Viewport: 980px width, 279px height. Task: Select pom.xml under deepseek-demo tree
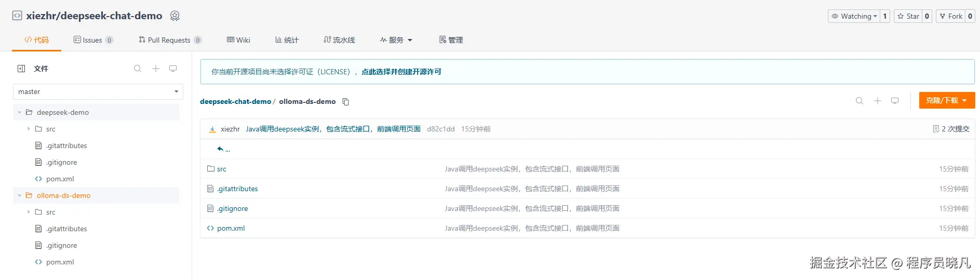pos(60,179)
